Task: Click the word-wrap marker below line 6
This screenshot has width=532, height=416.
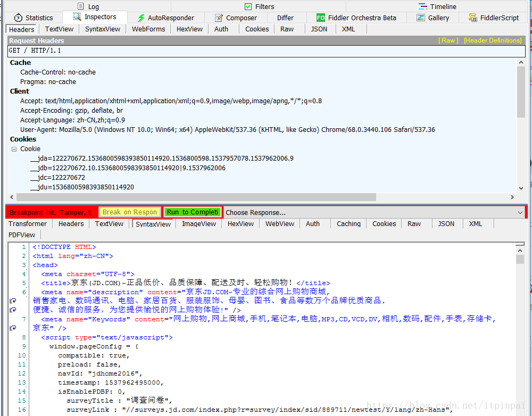Action: (x=13, y=301)
